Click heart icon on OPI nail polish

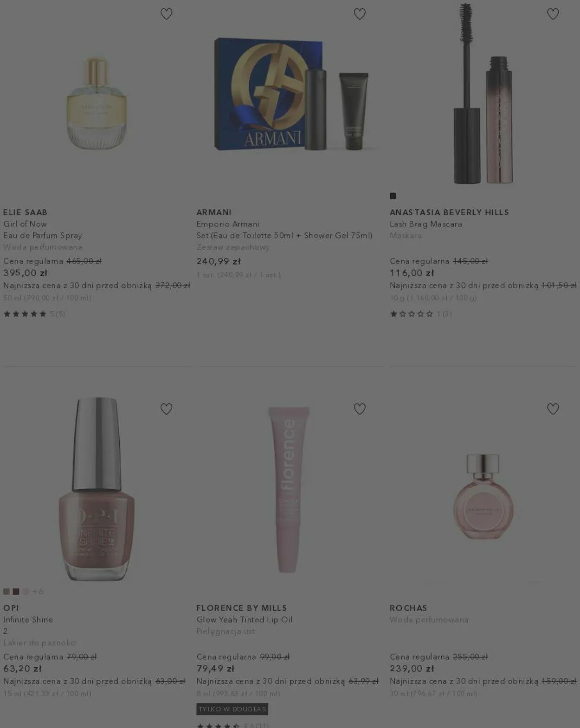pos(166,409)
